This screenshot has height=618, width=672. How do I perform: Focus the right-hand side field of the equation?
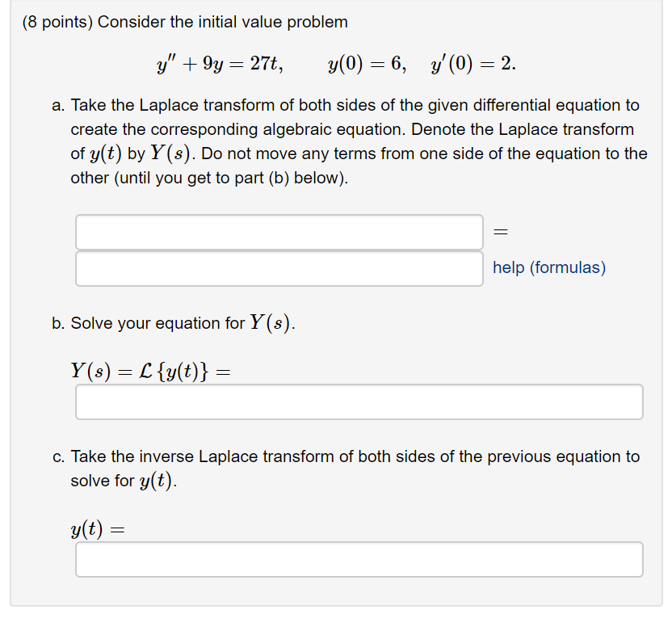click(x=279, y=268)
